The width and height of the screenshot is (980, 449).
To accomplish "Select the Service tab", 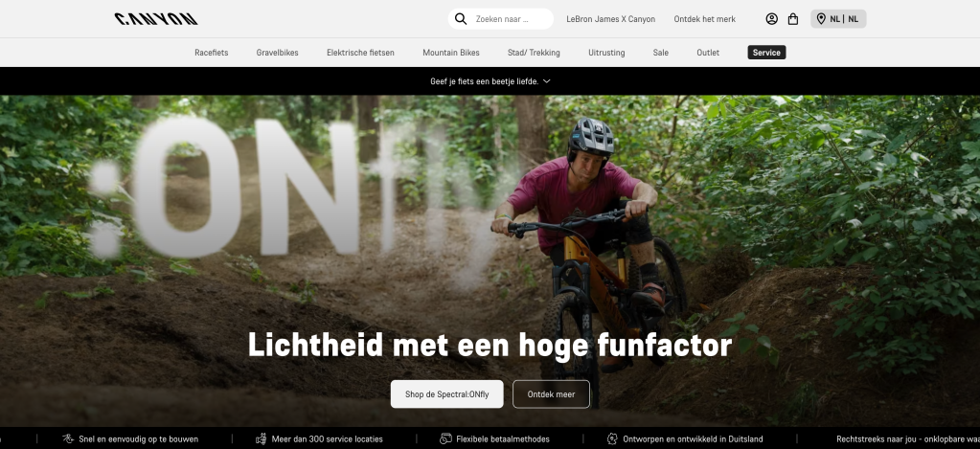I will pos(766,53).
